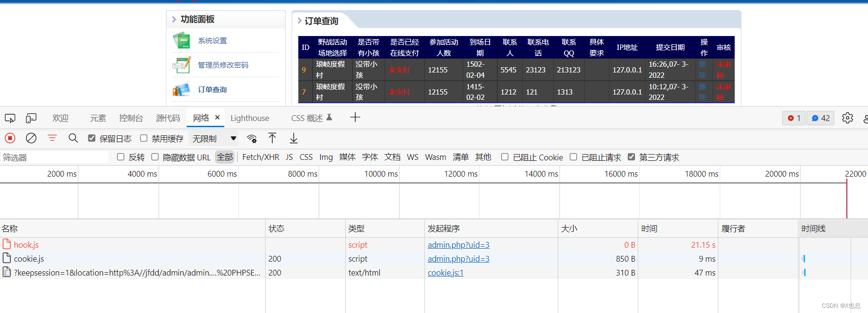This screenshot has height=313, width=868.
Task: Enable 反转 filter checkbox
Action: click(121, 157)
